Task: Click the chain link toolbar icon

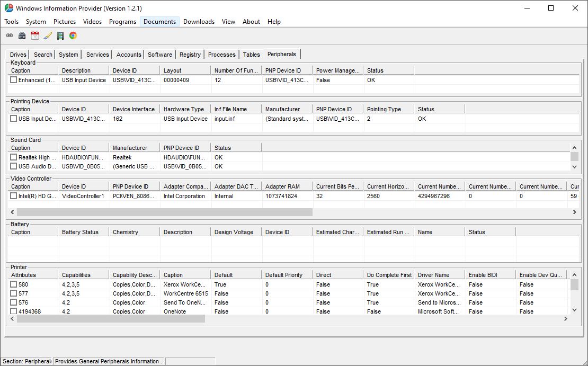Action: (x=9, y=35)
